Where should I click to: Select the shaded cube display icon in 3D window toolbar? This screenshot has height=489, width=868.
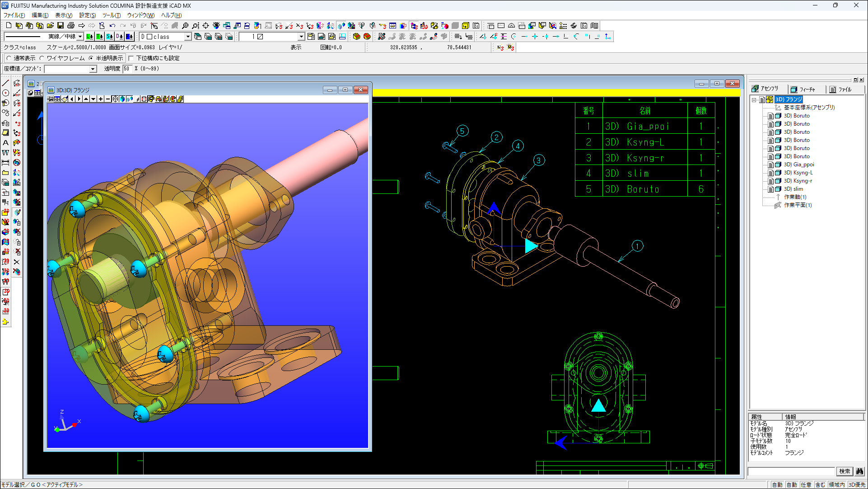click(122, 99)
